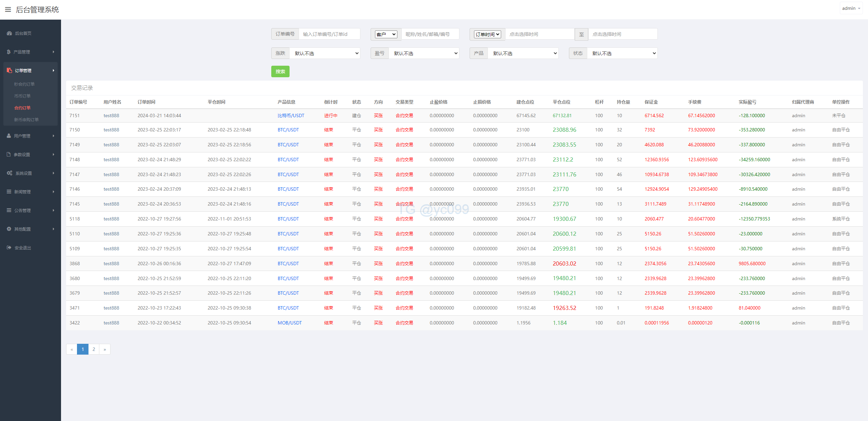Open the 涨跌 dropdown filter
868x421 pixels.
click(x=324, y=54)
